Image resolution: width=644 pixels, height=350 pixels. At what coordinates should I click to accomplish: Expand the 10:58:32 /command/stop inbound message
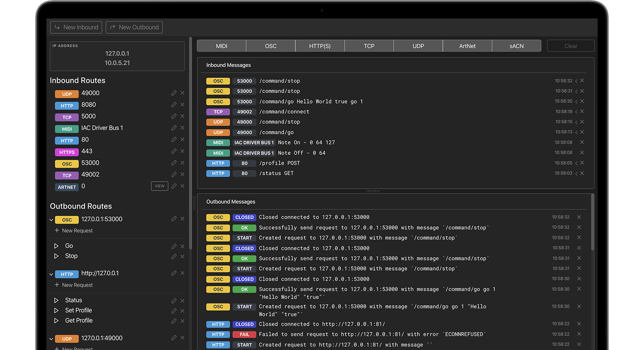tap(576, 81)
